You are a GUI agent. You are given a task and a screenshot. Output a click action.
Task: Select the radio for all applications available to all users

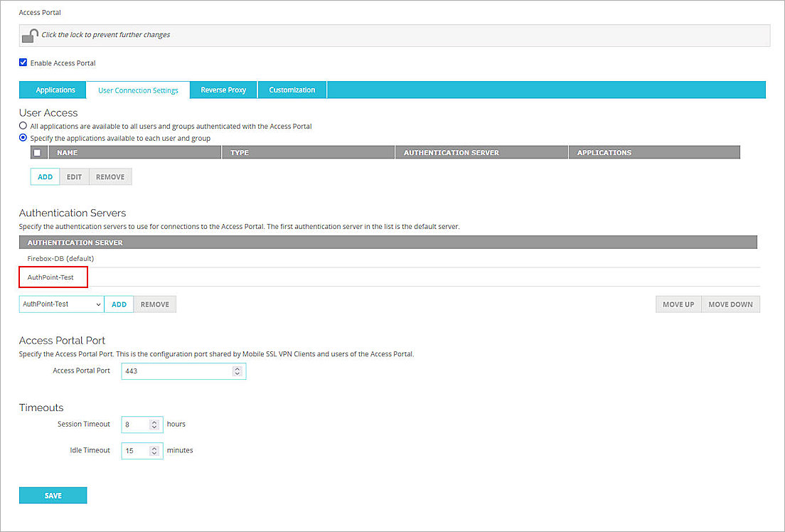(23, 126)
